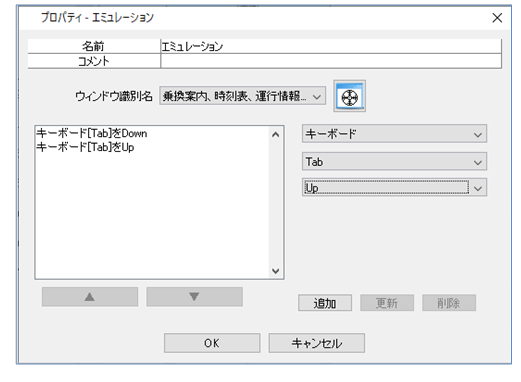Open the ウィンドウ識別名 dropdown

pyautogui.click(x=242, y=96)
